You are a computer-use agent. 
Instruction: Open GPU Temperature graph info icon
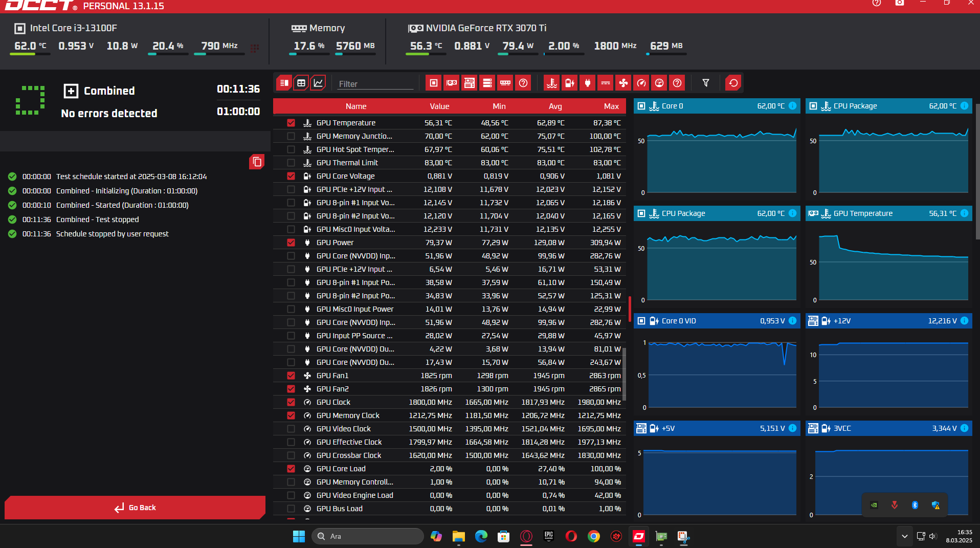964,213
